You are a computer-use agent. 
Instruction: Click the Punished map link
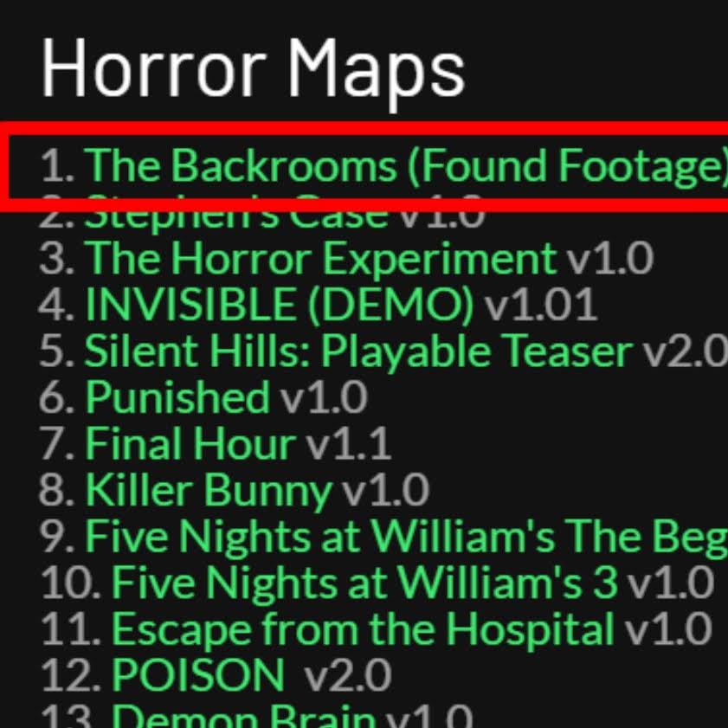pos(177,398)
